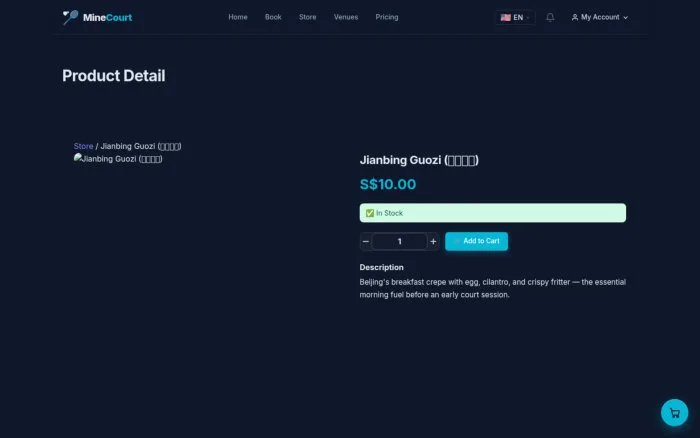Open the floating cart button

674,413
